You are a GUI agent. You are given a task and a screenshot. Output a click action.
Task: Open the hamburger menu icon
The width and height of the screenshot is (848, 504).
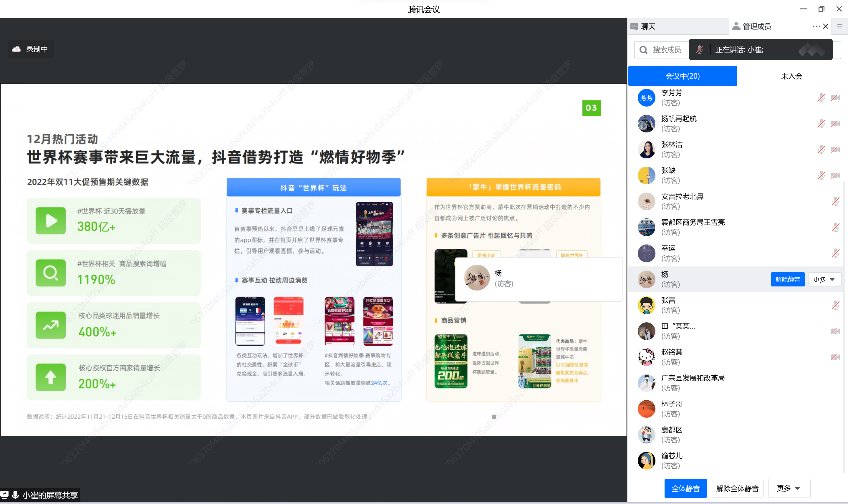839,26
